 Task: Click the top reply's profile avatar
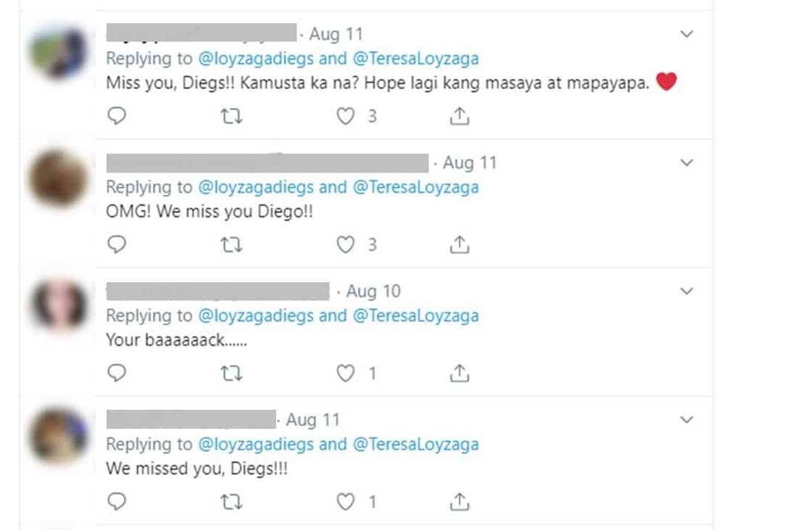tap(57, 47)
